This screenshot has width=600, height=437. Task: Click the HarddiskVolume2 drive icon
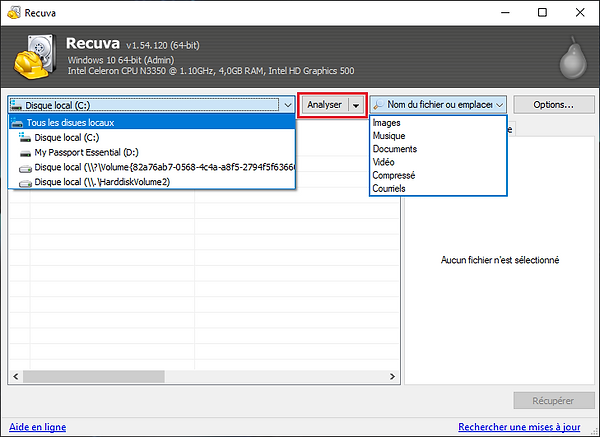[x=25, y=183]
